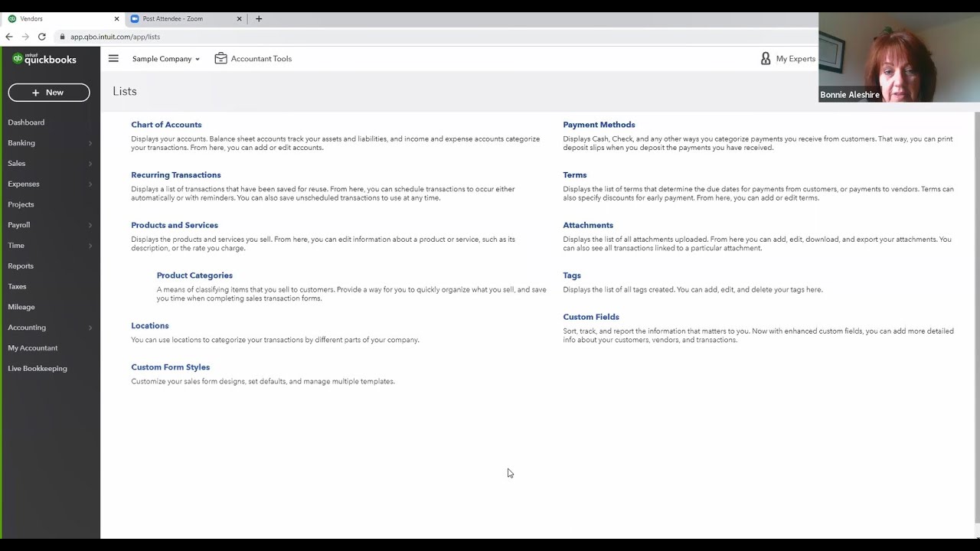Open My Accountant in sidebar
The image size is (980, 551).
pyautogui.click(x=33, y=348)
